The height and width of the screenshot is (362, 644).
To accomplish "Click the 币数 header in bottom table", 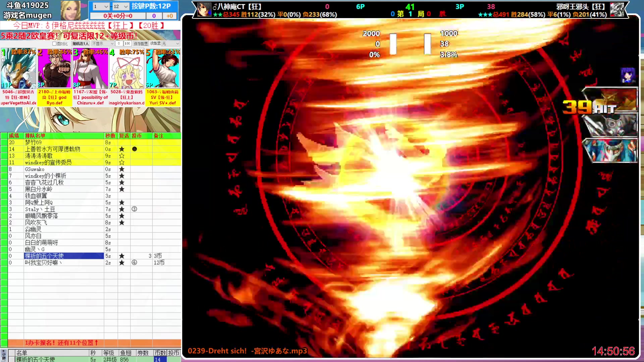I will pyautogui.click(x=160, y=353).
